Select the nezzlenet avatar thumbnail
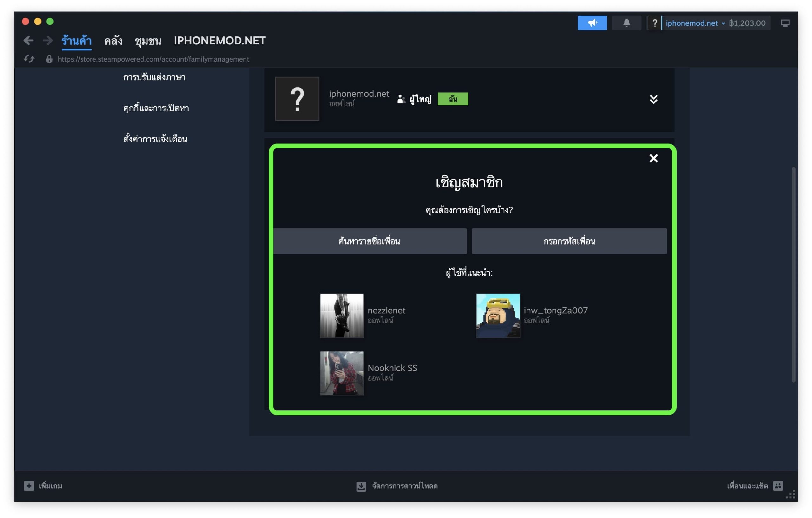 point(342,315)
